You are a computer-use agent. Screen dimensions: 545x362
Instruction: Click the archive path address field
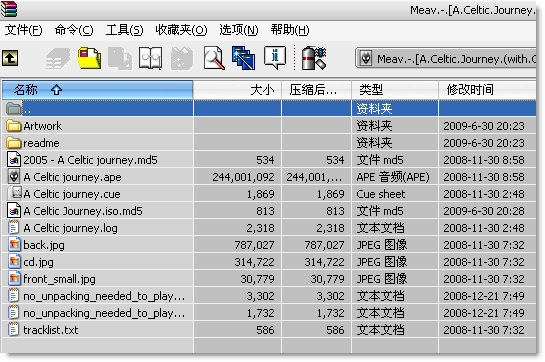coord(445,58)
